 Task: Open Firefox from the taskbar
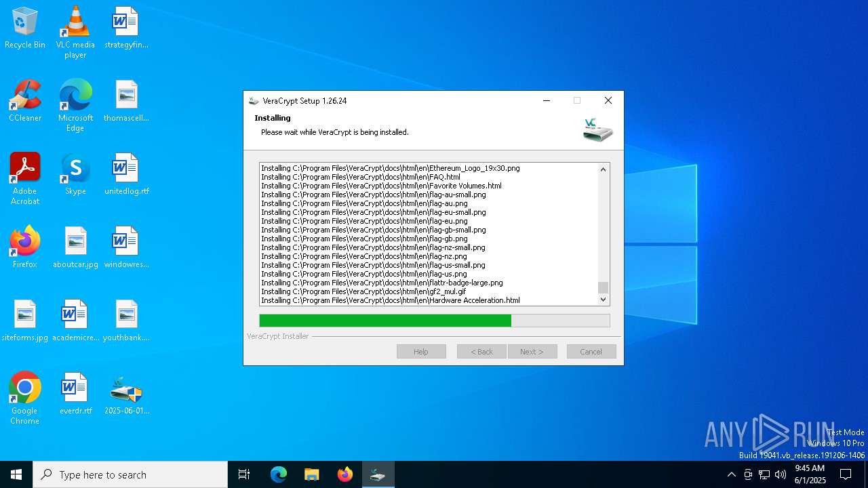pos(345,474)
